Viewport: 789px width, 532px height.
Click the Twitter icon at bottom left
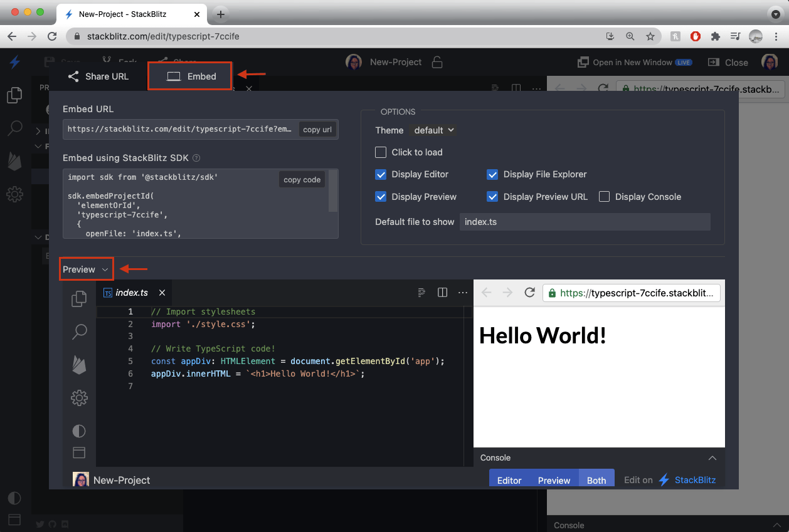click(40, 524)
